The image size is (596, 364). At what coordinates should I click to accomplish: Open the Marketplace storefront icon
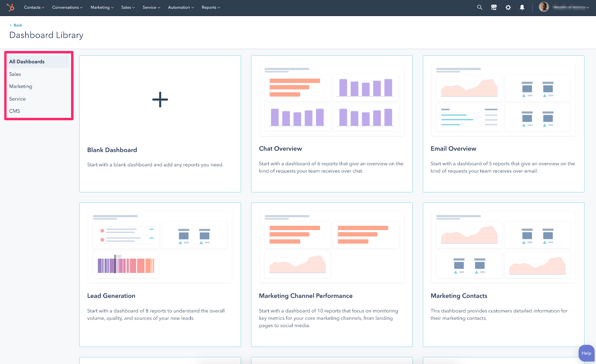tap(494, 7)
